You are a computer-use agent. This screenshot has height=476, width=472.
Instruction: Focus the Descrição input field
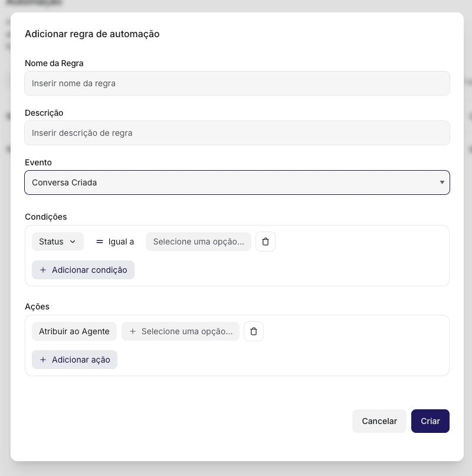pos(237,133)
